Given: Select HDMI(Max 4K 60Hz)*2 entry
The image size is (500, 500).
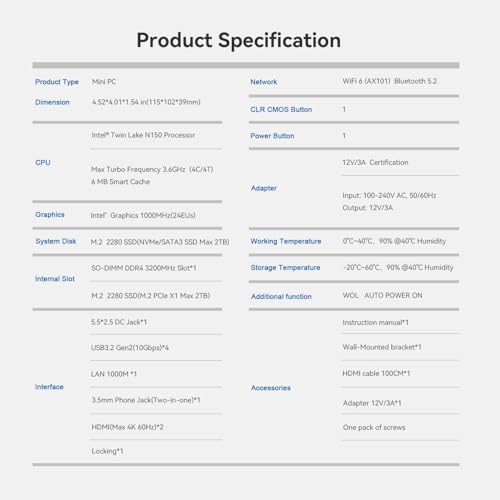Looking at the screenshot, I should (127, 427).
